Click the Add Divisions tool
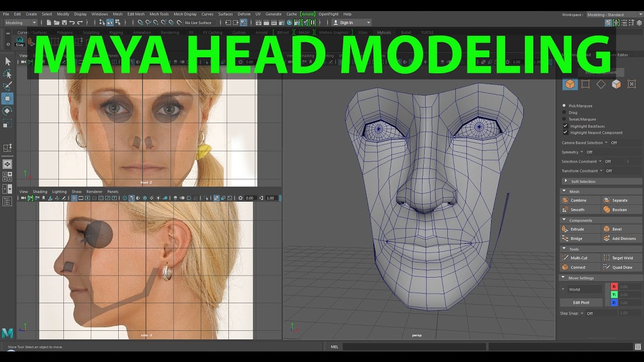Screen dimensions: 644x362 (622, 238)
